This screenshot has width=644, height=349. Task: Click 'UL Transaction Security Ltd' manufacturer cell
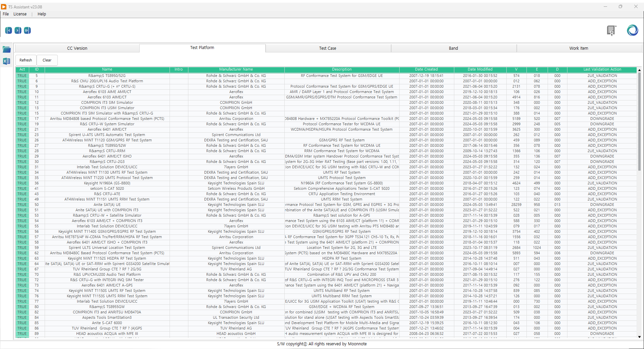tap(236, 318)
